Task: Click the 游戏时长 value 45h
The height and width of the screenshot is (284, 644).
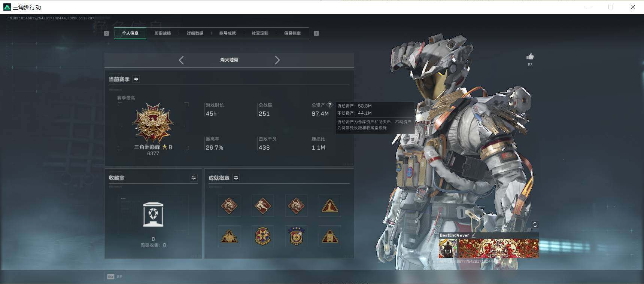Action: [x=211, y=114]
